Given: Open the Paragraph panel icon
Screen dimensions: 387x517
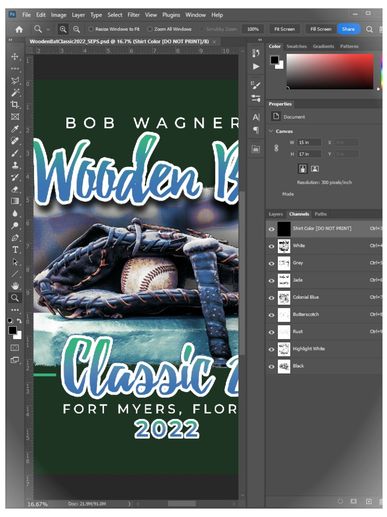Looking at the screenshot, I should click(x=256, y=130).
